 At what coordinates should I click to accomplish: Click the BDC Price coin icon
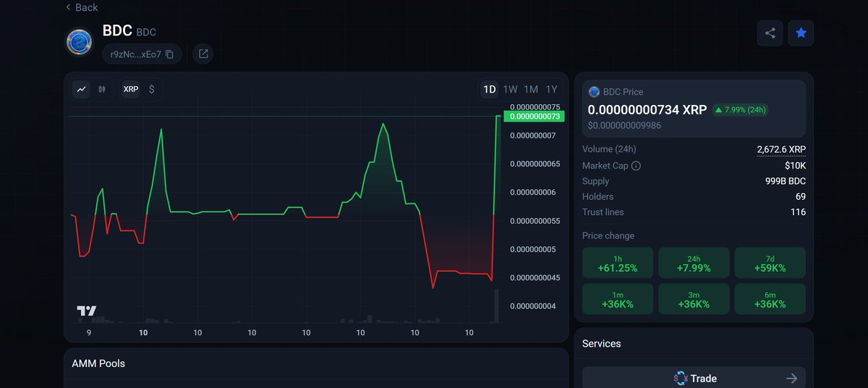pyautogui.click(x=595, y=92)
